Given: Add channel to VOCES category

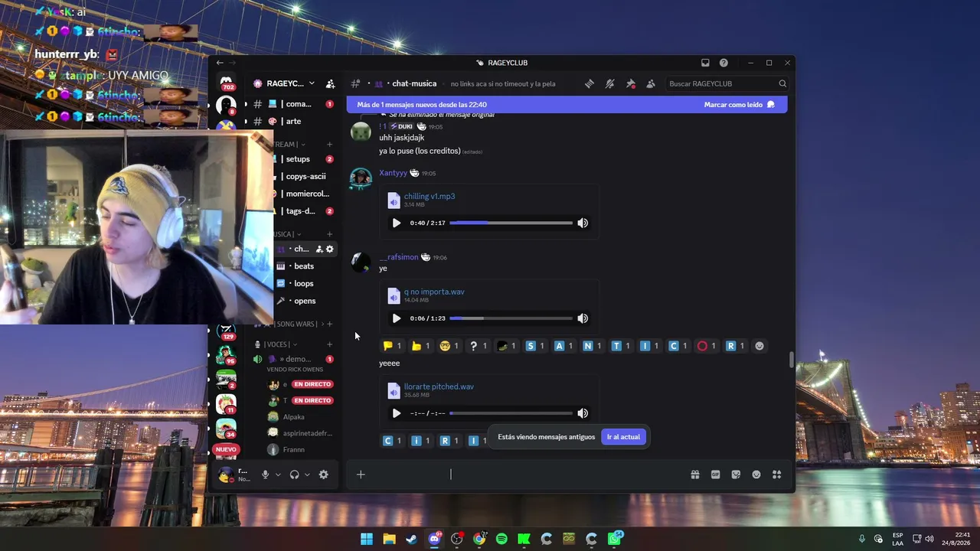Looking at the screenshot, I should pos(330,344).
